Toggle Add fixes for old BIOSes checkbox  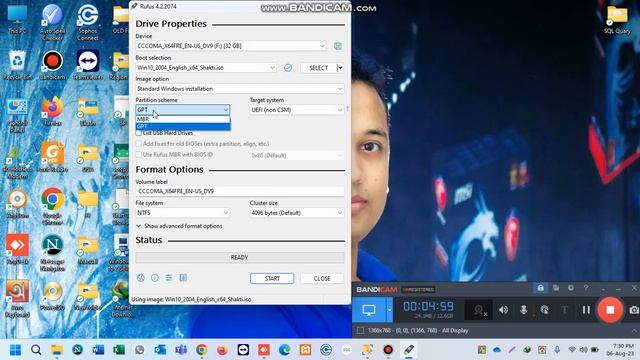pos(139,144)
